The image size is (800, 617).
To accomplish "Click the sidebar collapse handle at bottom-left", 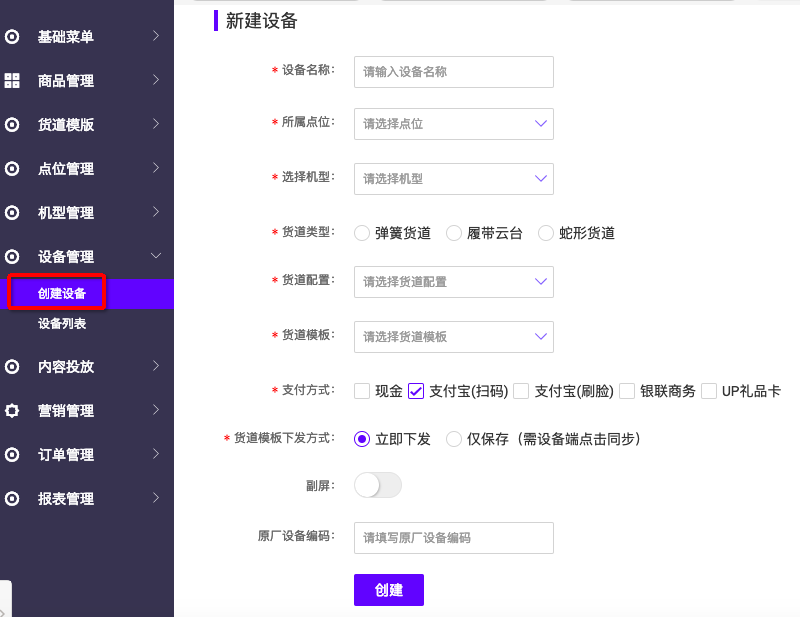I will [x=5, y=600].
